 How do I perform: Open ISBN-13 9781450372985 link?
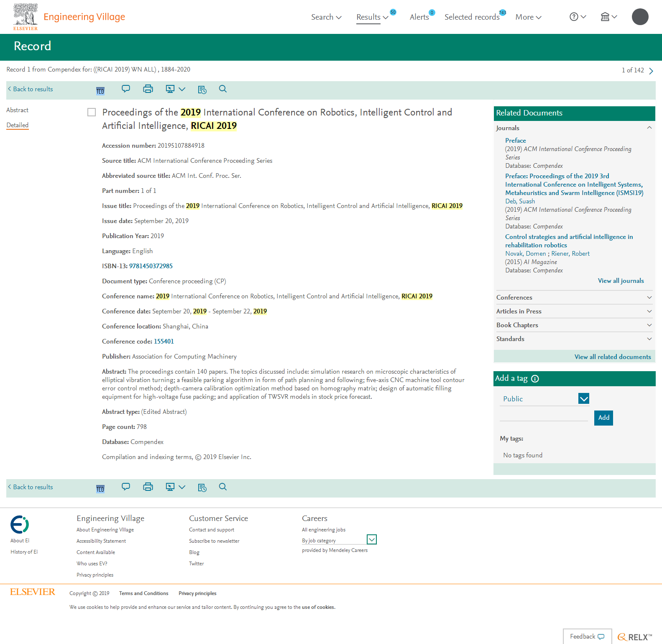coord(151,266)
